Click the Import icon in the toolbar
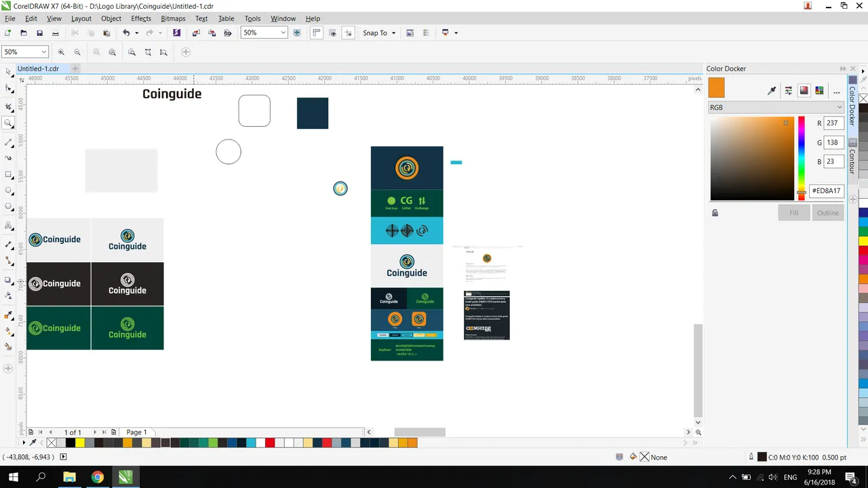This screenshot has width=868, height=488. click(x=196, y=33)
